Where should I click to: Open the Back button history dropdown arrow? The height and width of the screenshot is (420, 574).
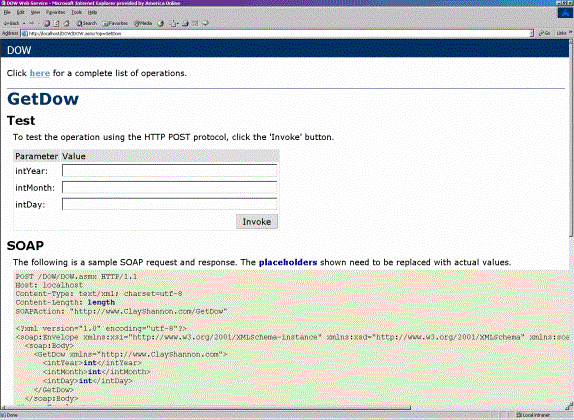pyautogui.click(x=24, y=23)
